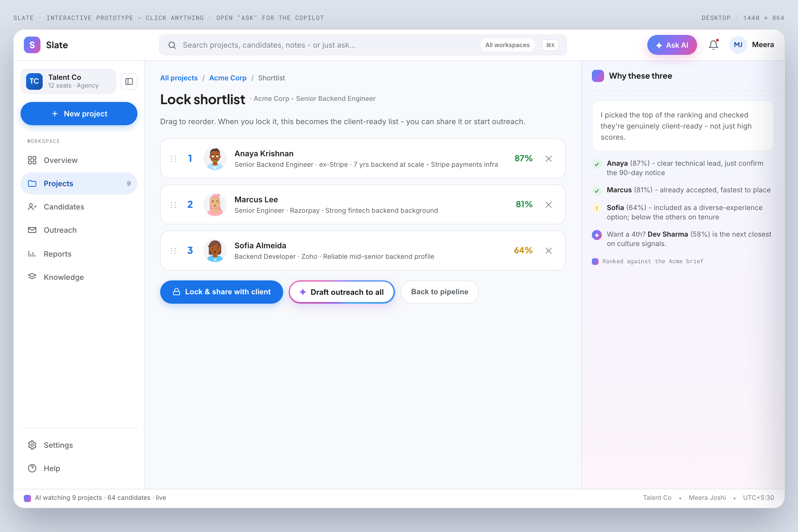
Task: Grab the drag handle for Anaya Krishnan
Action: tap(173, 159)
